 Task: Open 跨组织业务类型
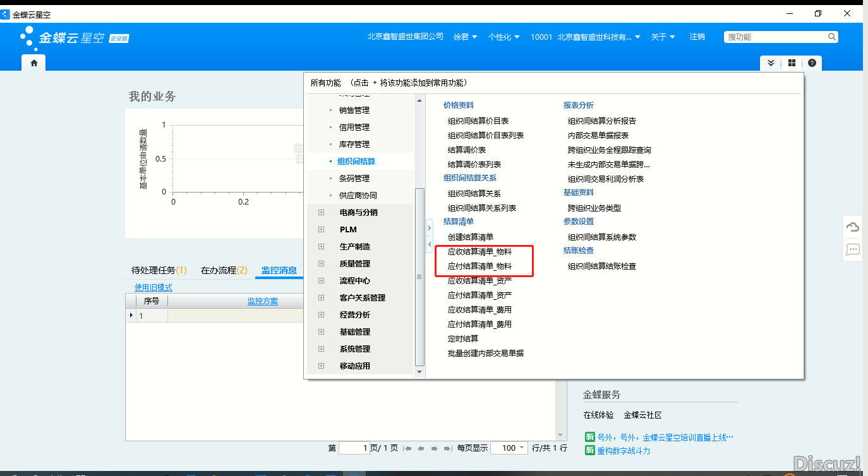tap(594, 208)
